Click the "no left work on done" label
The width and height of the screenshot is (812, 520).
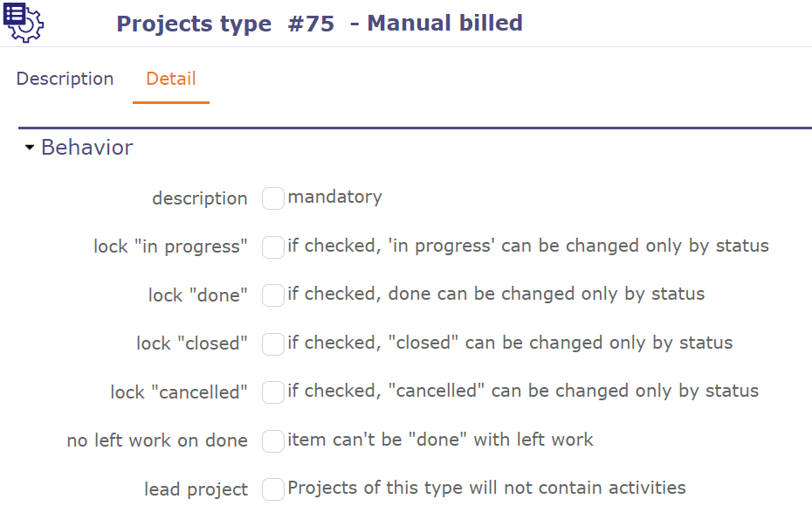click(x=157, y=440)
